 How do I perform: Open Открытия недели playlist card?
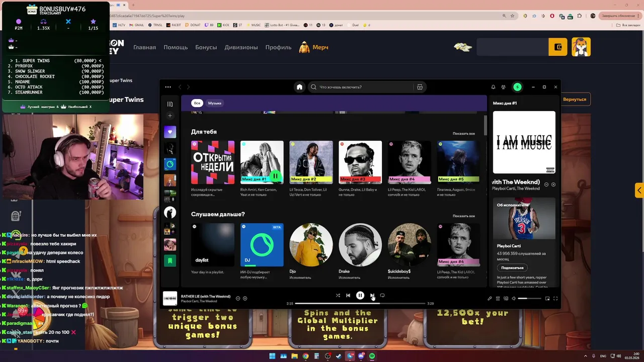click(212, 168)
